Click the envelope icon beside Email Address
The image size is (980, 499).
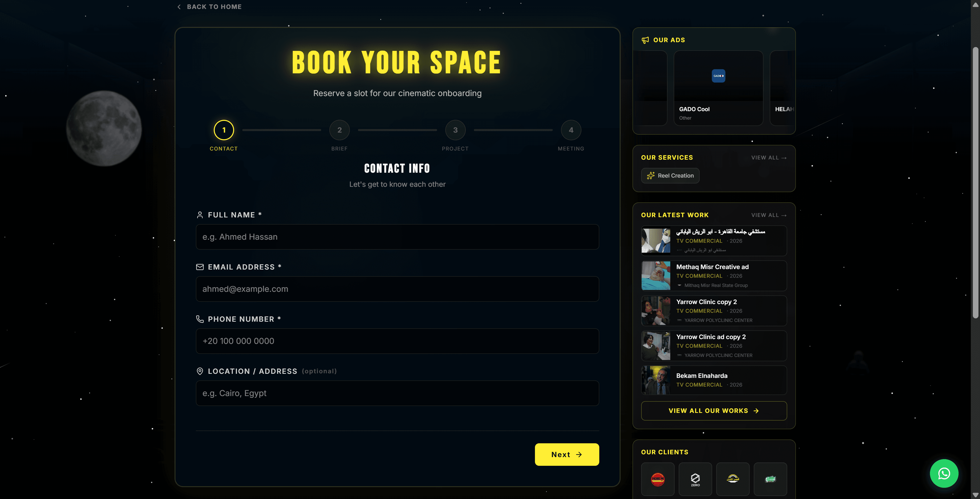point(200,267)
